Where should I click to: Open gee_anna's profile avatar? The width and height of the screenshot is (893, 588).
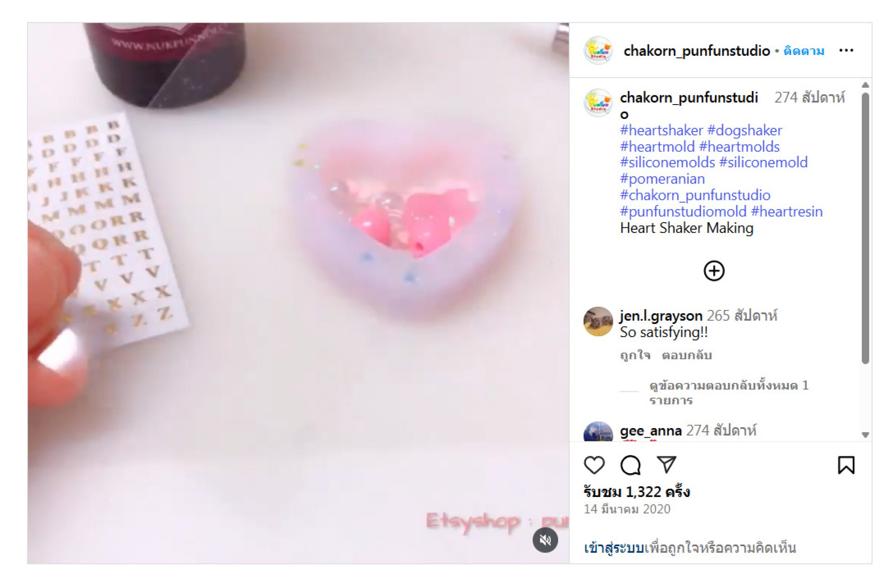coord(598,432)
